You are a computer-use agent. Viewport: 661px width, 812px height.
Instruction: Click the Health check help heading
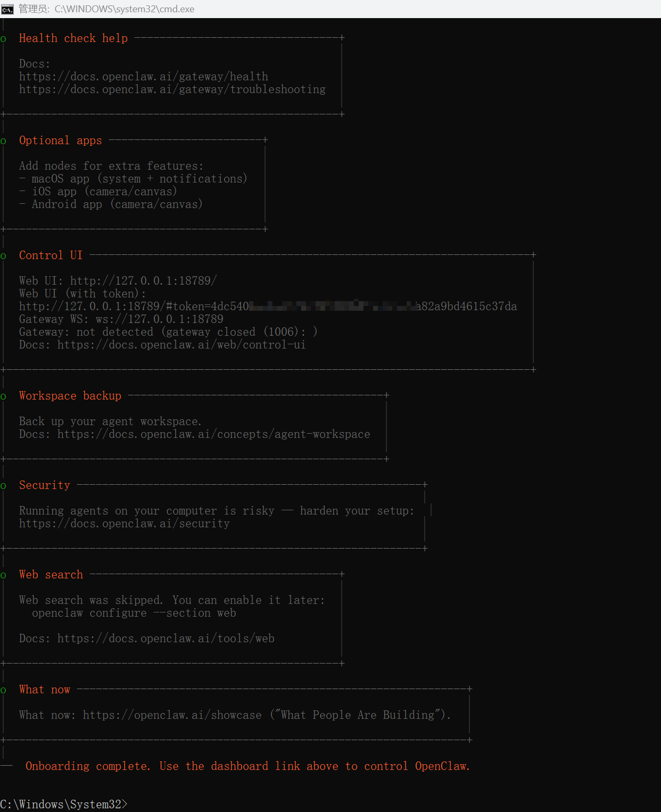pyautogui.click(x=73, y=38)
